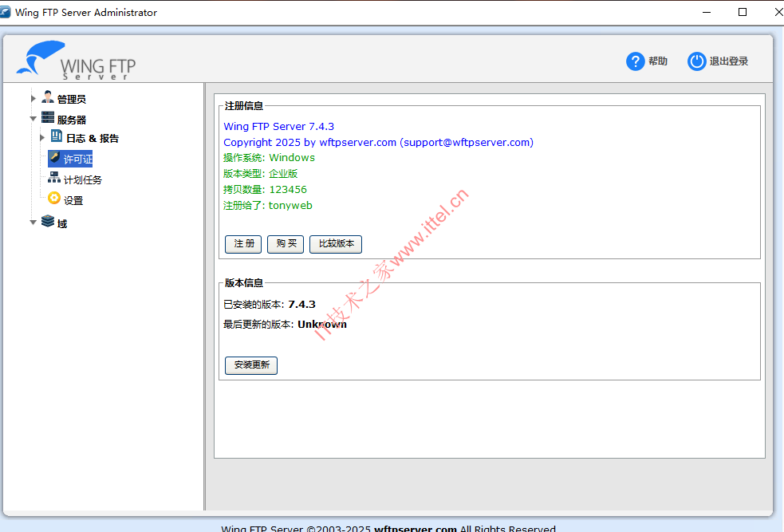The height and width of the screenshot is (532, 784).
Task: Click wftpserver.com link in footer
Action: click(x=415, y=529)
